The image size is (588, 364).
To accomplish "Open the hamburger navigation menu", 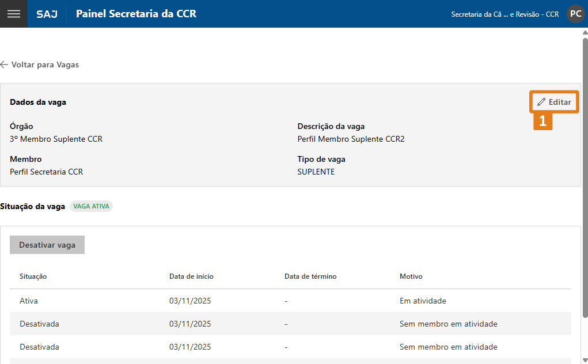I will pos(13,14).
